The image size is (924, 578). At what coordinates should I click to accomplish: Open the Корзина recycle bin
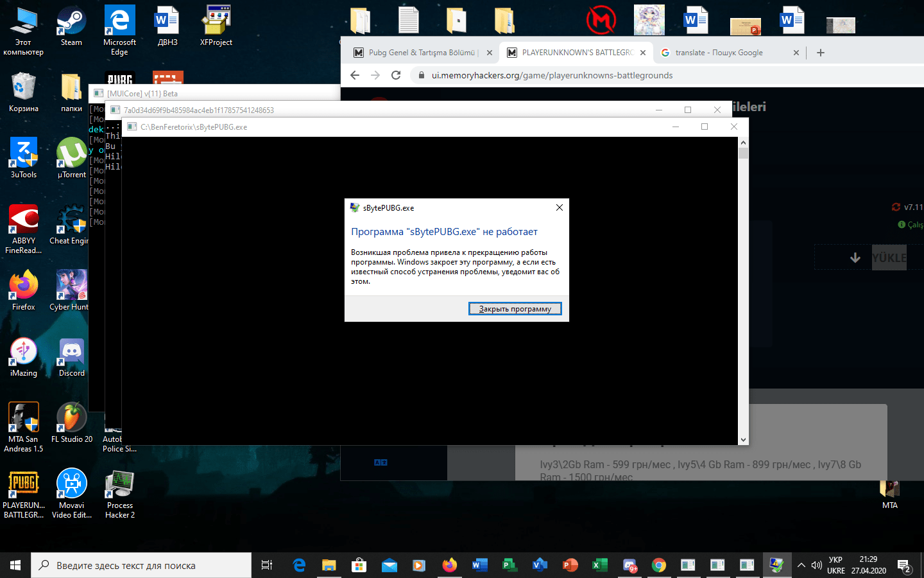click(24, 92)
